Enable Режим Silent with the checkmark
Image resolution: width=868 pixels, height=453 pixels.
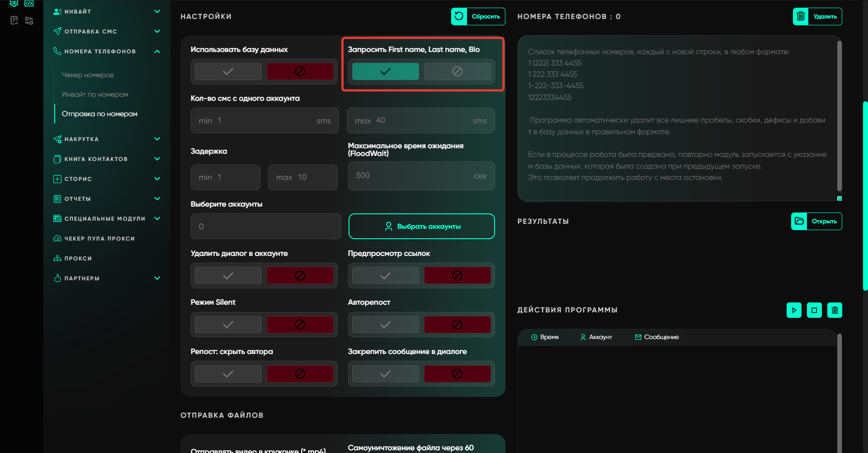point(228,325)
